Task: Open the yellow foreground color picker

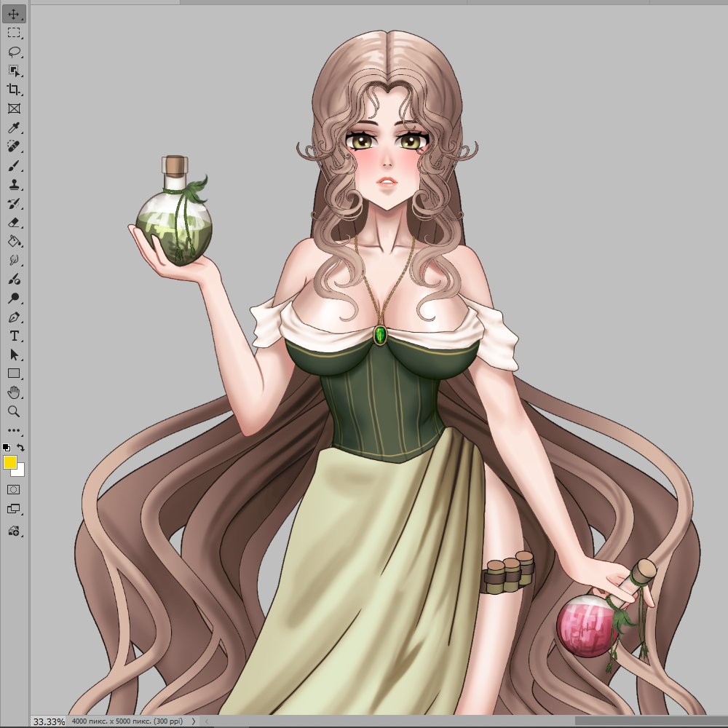Action: click(9, 462)
